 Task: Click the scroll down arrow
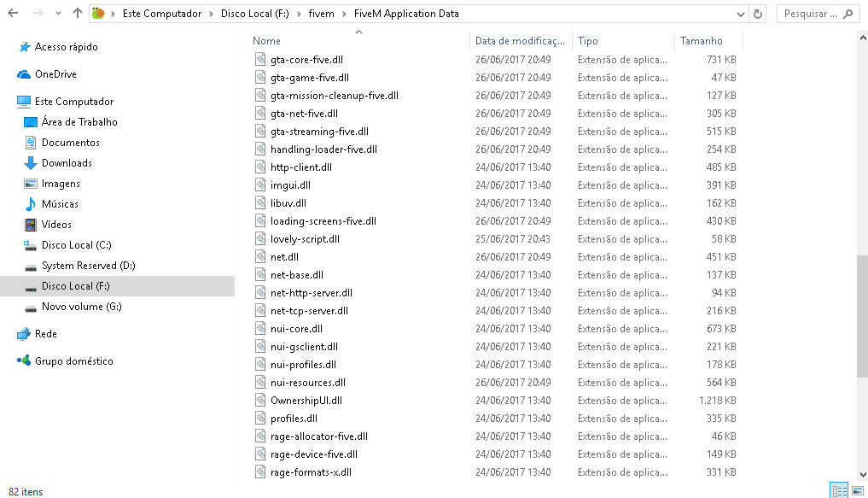tap(863, 474)
